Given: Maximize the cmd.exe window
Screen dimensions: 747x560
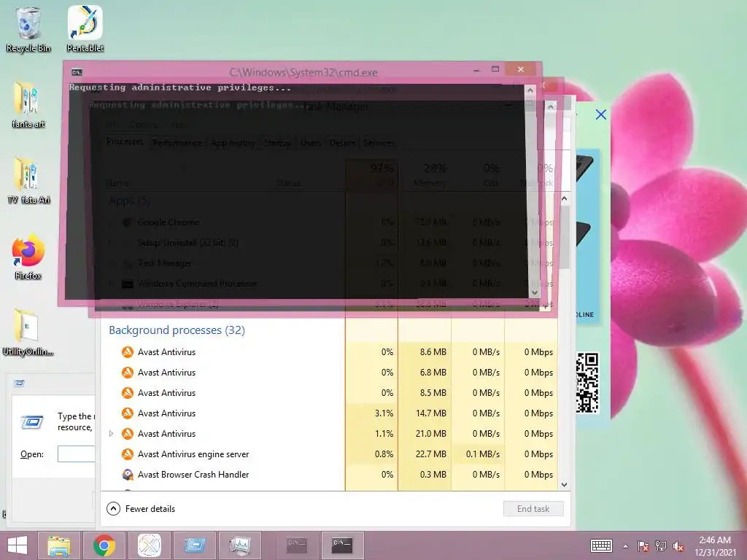Looking at the screenshot, I should coord(495,69).
